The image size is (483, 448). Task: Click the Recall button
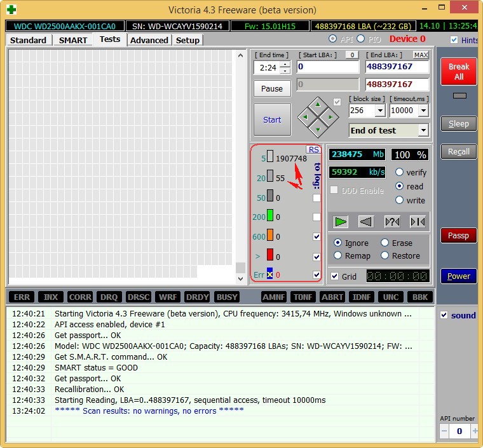click(459, 151)
